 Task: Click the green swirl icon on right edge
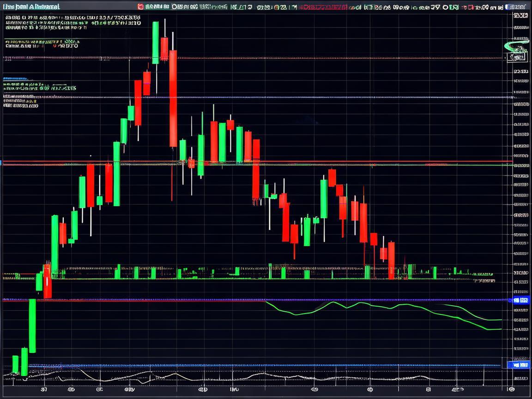tap(516, 46)
